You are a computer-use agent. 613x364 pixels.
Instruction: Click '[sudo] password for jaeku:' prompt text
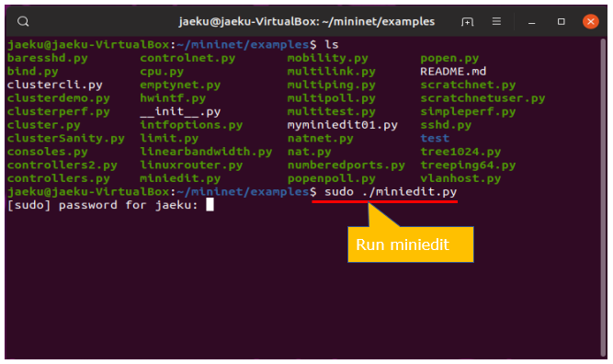103,205
